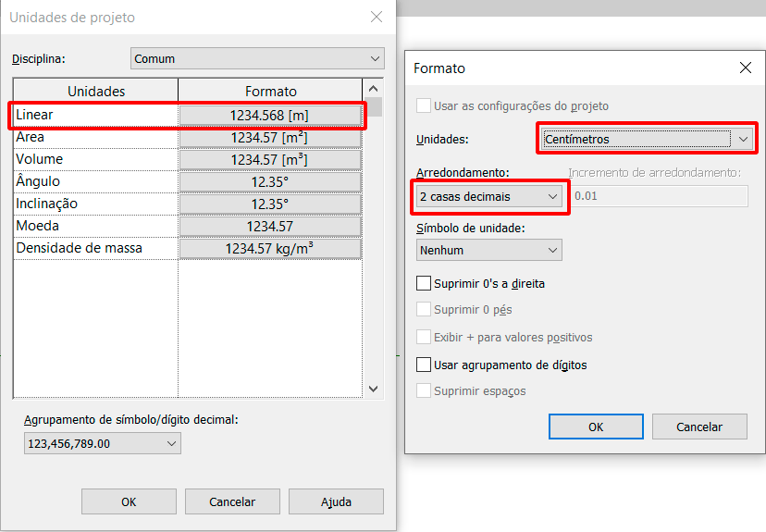Viewport: 766px width, 532px height.
Task: Open the Inclinação format button
Action: tap(270, 204)
